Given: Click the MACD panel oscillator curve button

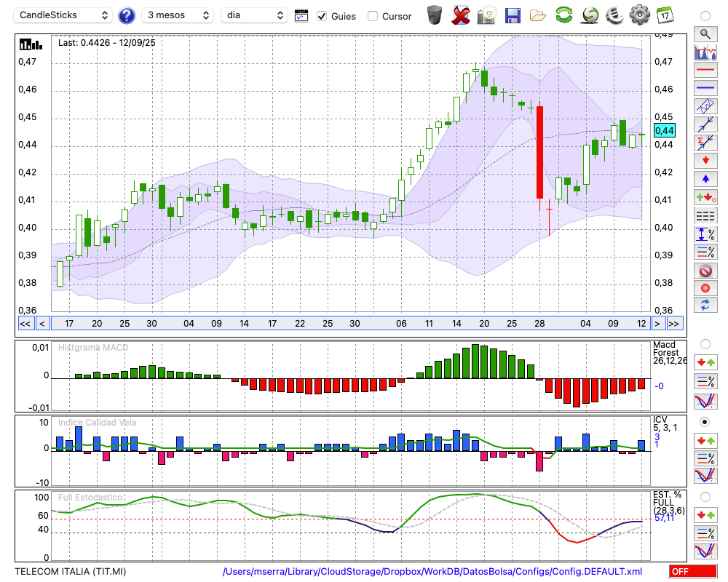Looking at the screenshot, I should tap(705, 401).
